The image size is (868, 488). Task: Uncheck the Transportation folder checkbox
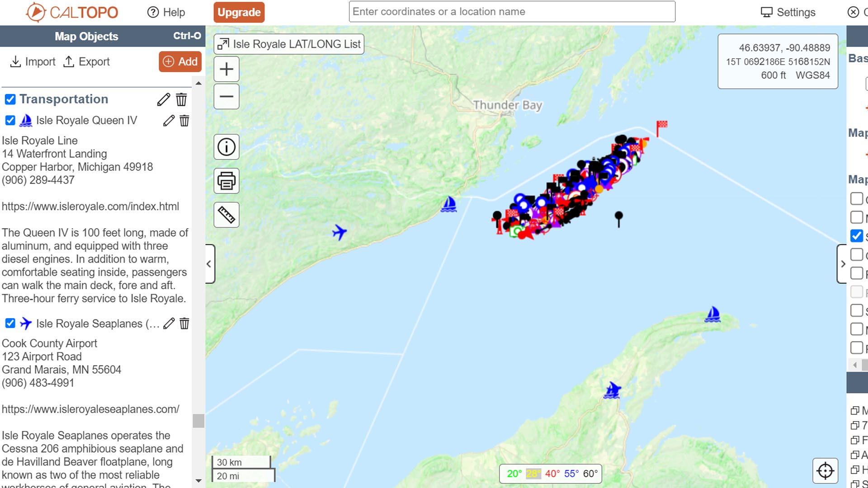(x=10, y=99)
